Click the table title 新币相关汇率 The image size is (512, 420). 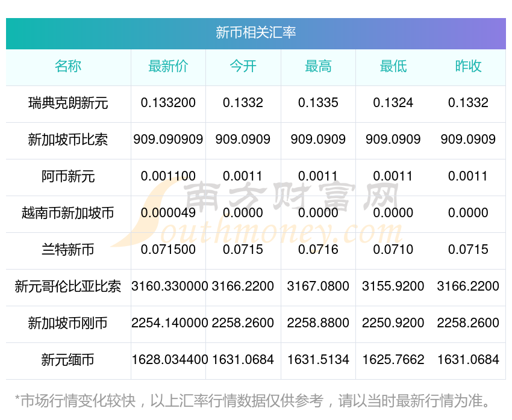tap(255, 32)
